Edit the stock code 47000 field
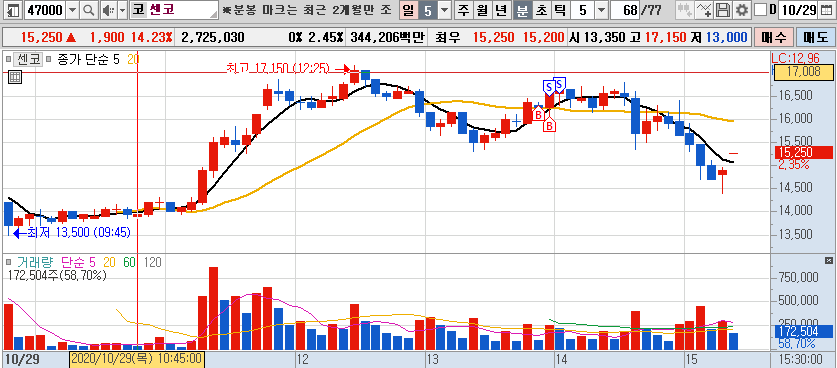The height and width of the screenshot is (368, 837). coord(44,10)
